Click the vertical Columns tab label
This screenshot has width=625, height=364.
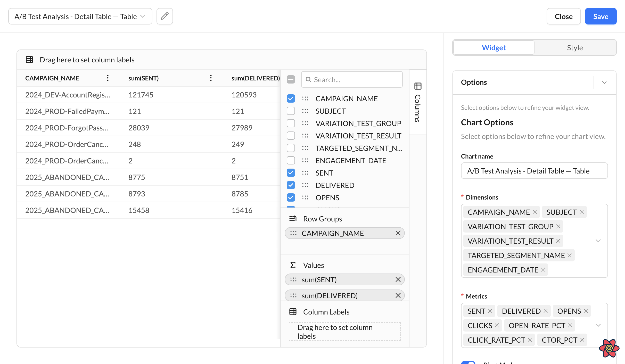coord(418,108)
